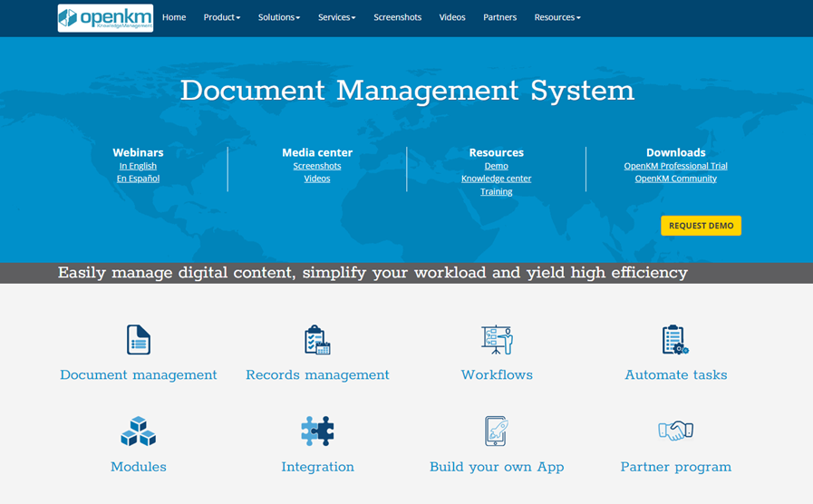Open the webinars In English link
813x504 pixels.
tap(138, 166)
